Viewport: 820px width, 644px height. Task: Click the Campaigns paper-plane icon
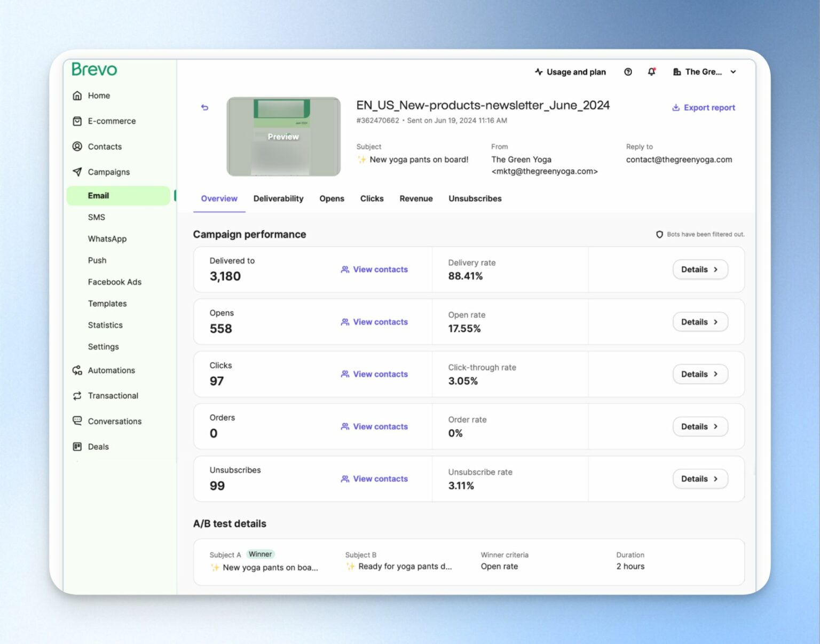(x=77, y=172)
